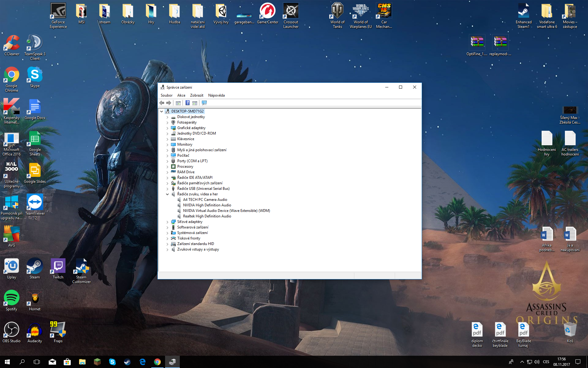
Task: Click the AVG desktop icon
Action: (x=12, y=236)
